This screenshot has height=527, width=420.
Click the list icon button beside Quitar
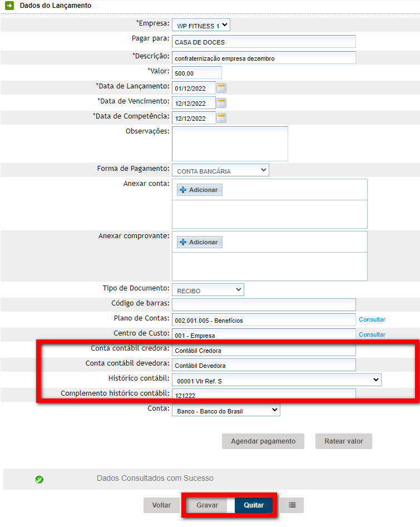point(292,505)
